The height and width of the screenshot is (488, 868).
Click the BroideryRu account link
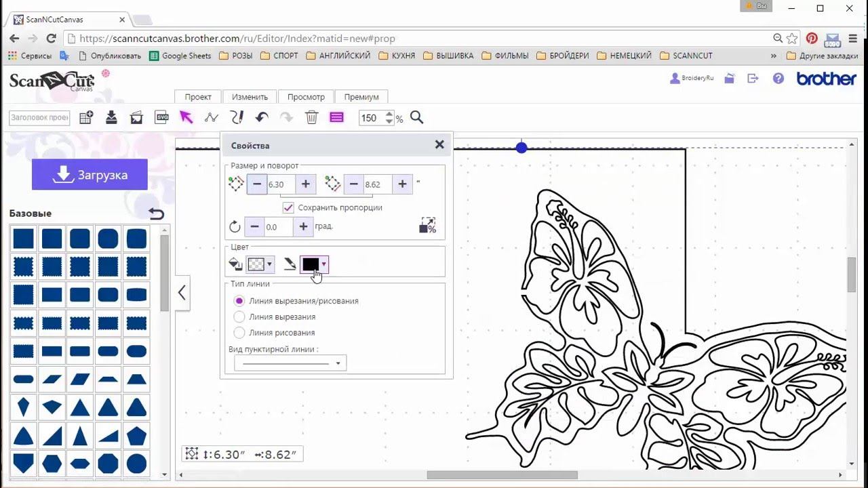point(692,79)
